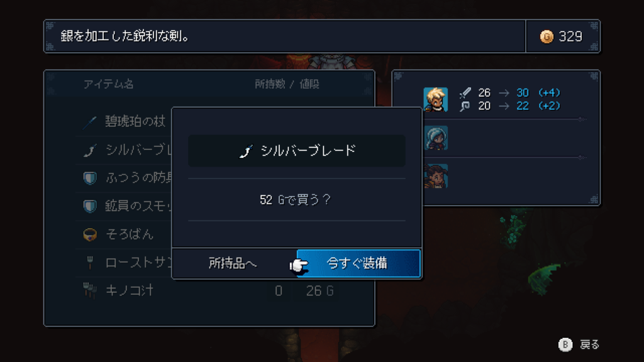Choose 所持品へ to send to inventory
This screenshot has height=362, width=644.
(x=233, y=263)
